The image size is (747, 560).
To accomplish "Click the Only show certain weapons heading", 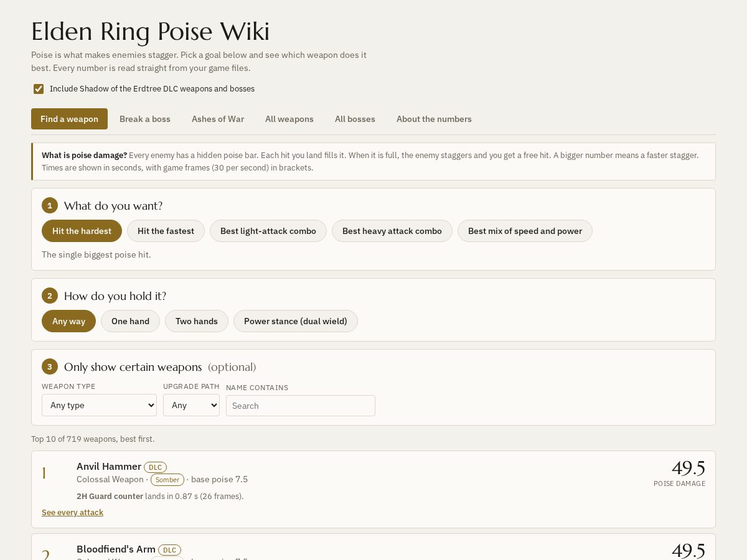I will (133, 367).
